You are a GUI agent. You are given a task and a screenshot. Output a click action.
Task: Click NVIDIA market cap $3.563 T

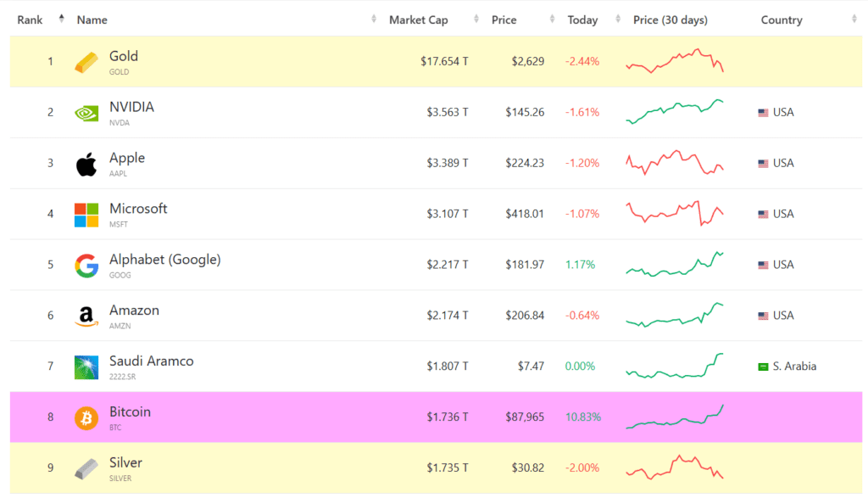pyautogui.click(x=448, y=113)
